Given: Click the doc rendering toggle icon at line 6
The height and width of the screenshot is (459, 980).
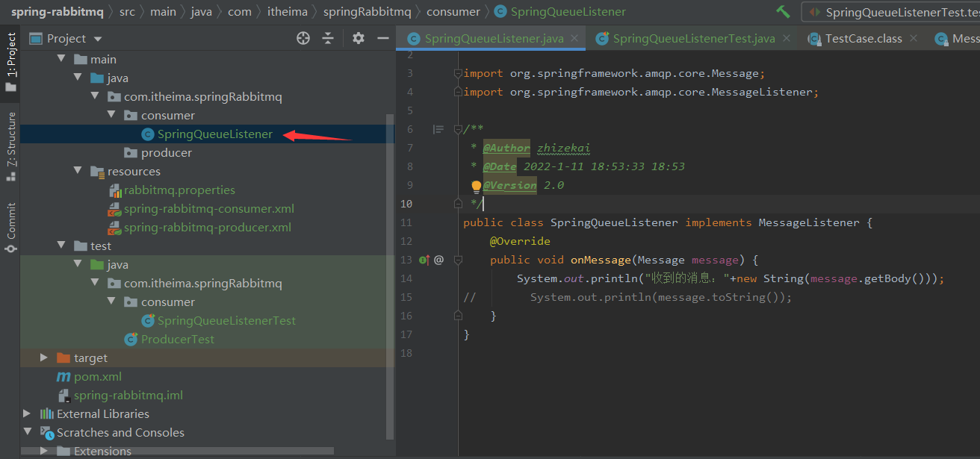Looking at the screenshot, I should [438, 129].
